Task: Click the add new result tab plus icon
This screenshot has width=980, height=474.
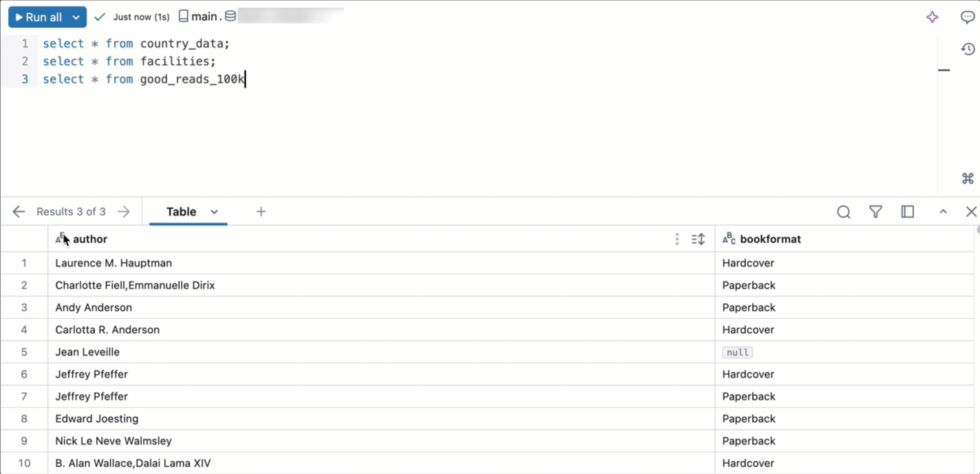Action: click(x=261, y=211)
